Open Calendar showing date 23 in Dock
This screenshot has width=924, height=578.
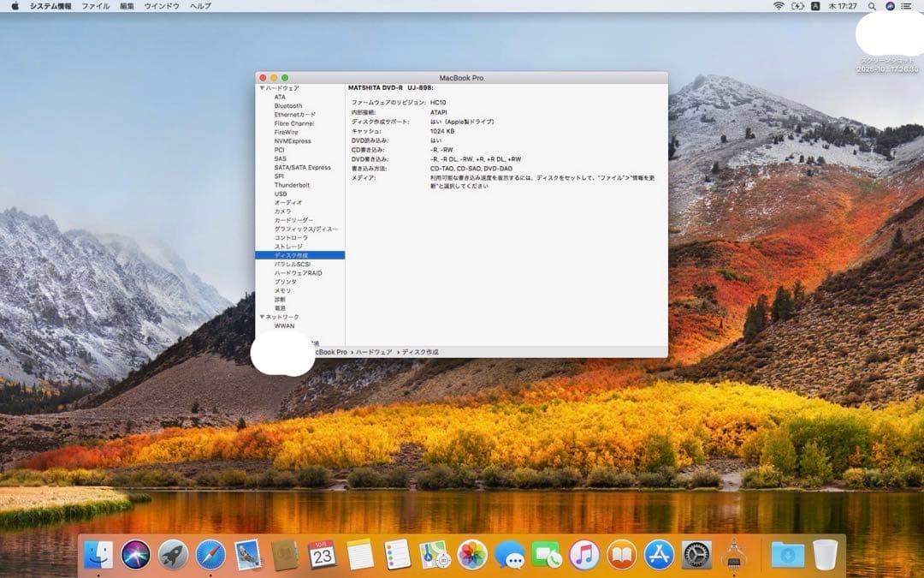click(323, 555)
